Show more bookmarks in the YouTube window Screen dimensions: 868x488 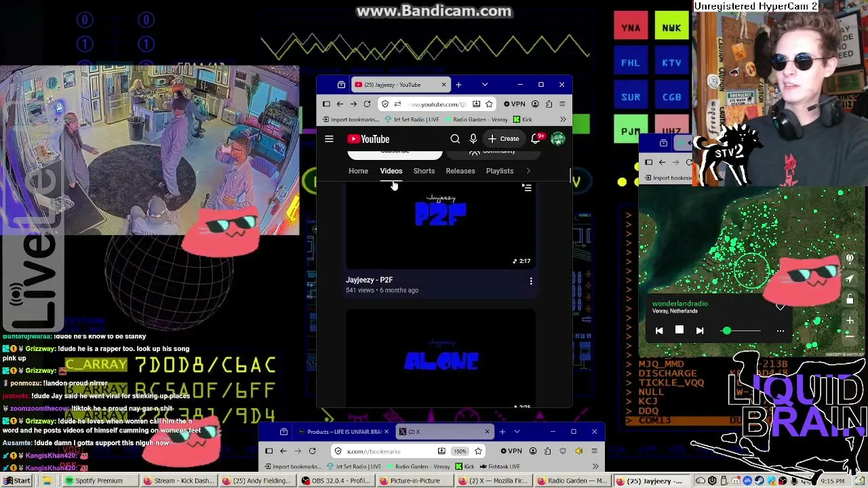coord(563,119)
